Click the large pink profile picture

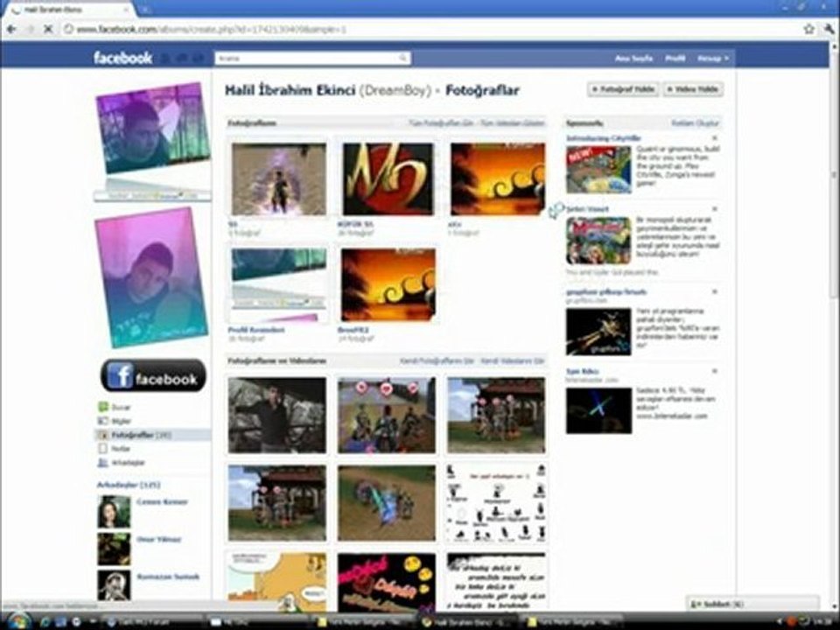pyautogui.click(x=151, y=277)
